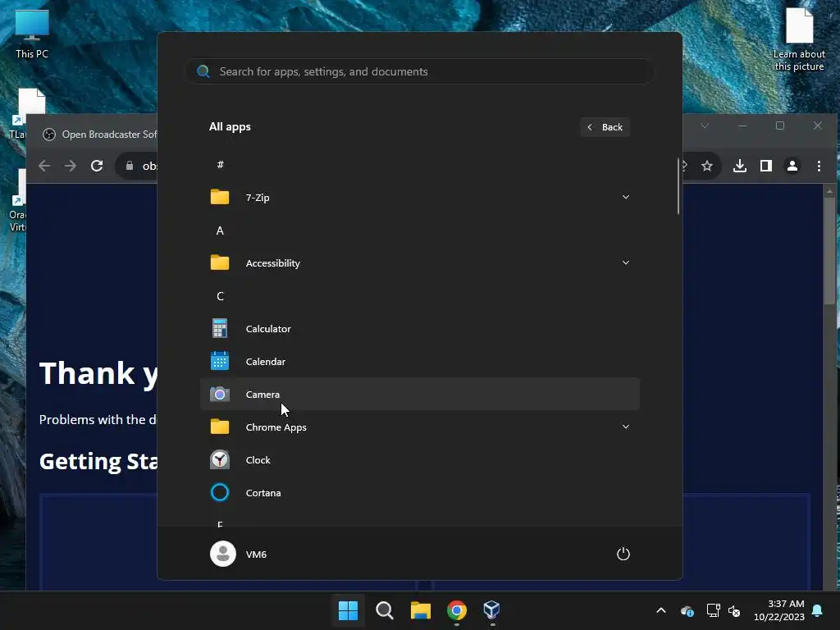Click the site lock icon in Chrome
The height and width of the screenshot is (630, 840).
(129, 166)
